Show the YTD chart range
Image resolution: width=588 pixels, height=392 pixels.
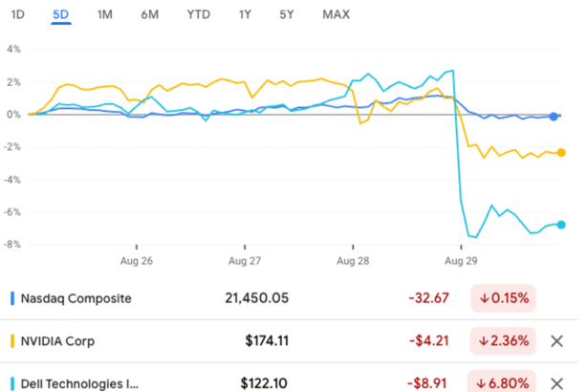(x=199, y=14)
